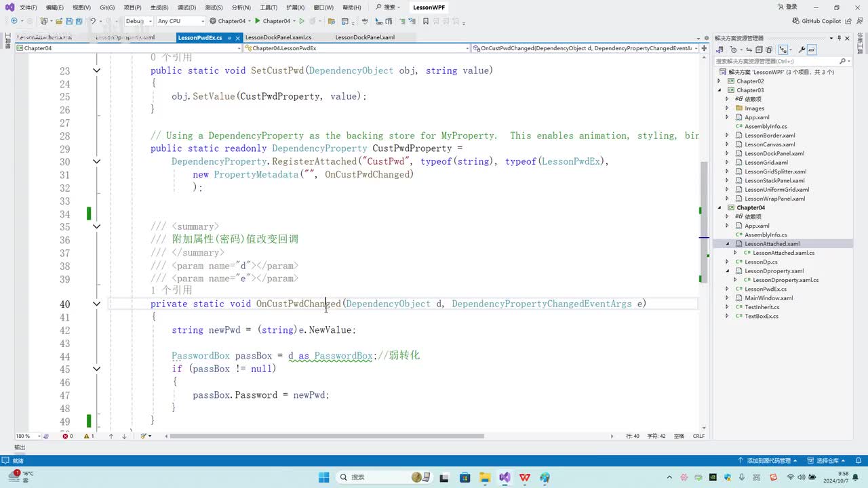This screenshot has width=868, height=488.
Task: Click the 登录 sign-in button
Action: [787, 7]
